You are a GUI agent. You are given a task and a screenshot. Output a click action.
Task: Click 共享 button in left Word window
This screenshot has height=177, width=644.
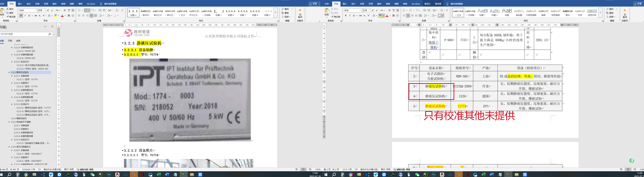point(314,4)
